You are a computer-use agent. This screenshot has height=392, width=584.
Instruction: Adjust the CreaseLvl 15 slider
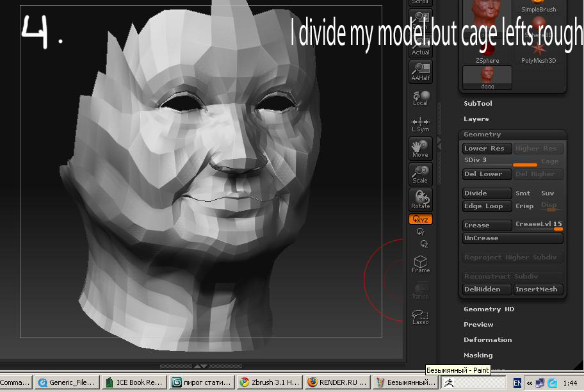(x=539, y=225)
